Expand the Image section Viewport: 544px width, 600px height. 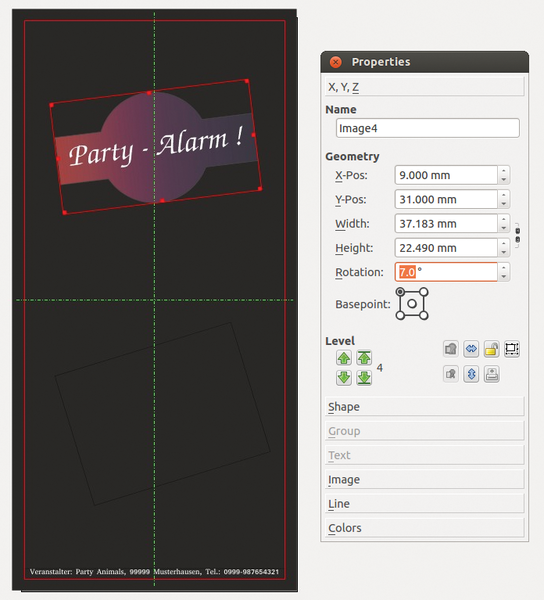coord(424,479)
